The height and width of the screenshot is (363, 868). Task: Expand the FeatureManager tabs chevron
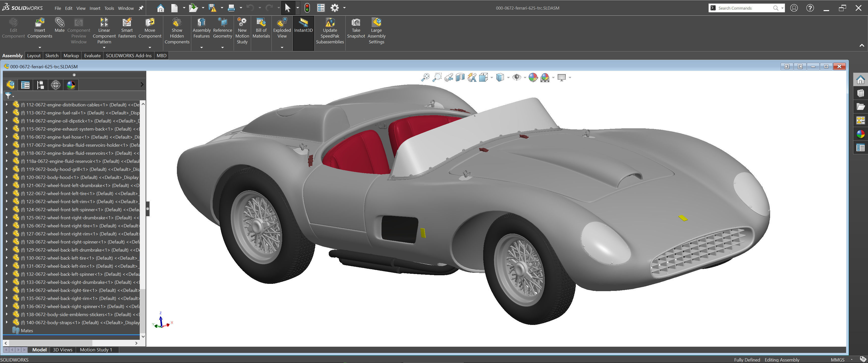pos(142,84)
